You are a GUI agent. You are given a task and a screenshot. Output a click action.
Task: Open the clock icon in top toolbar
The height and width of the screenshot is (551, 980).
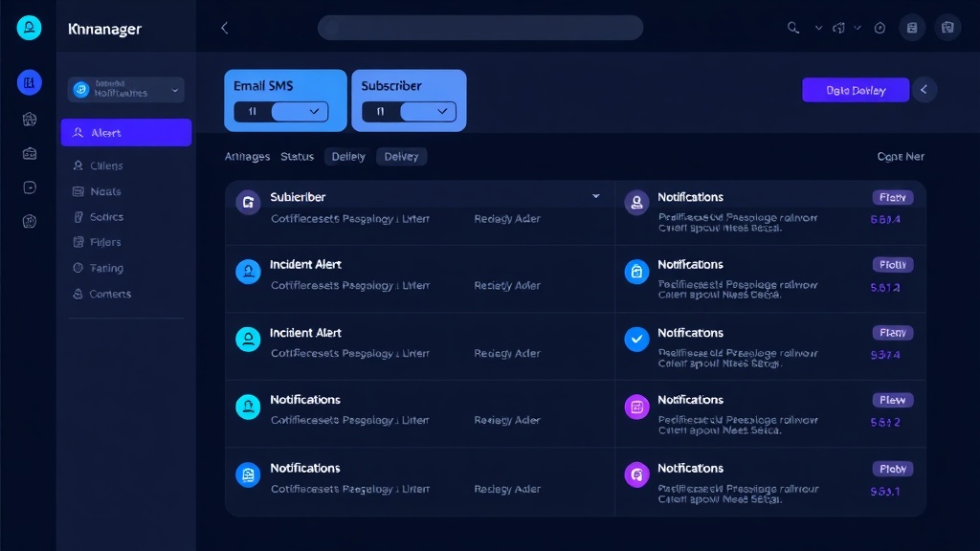[880, 28]
